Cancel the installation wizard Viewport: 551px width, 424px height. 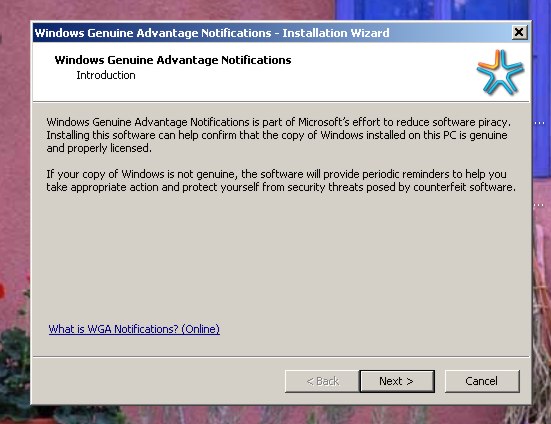point(482,381)
